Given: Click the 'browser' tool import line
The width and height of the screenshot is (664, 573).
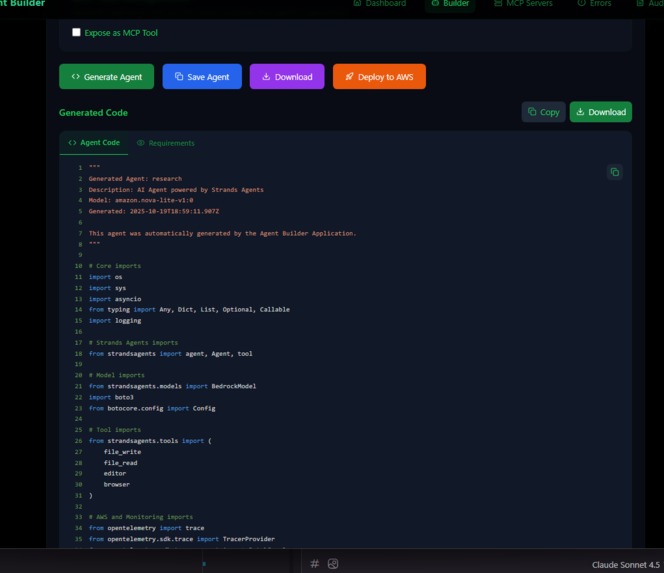Looking at the screenshot, I should [x=116, y=484].
